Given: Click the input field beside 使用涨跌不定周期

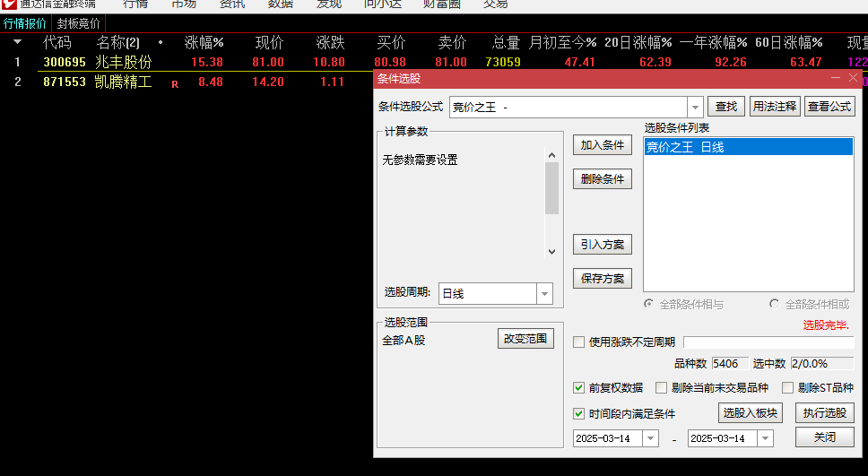Looking at the screenshot, I should tap(768, 342).
